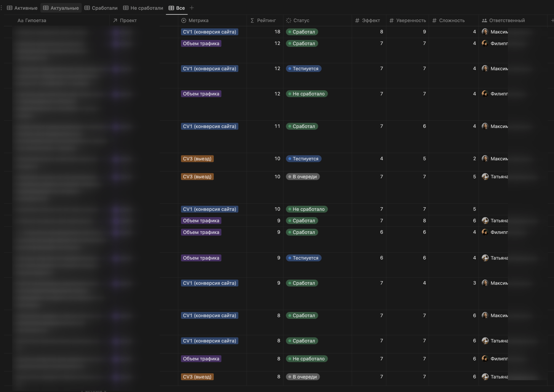Click Максим's avatar in the rating 18 row
This screenshot has width=554, height=392.
point(485,32)
